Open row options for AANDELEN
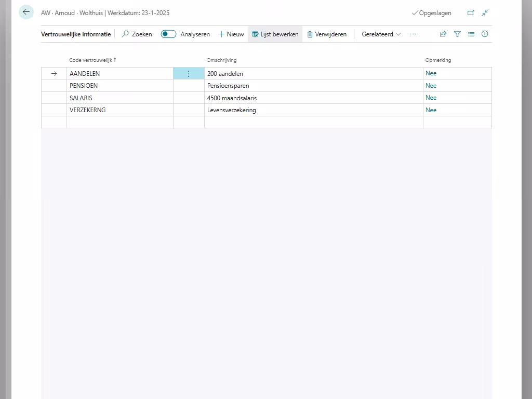532x399 pixels. (x=189, y=74)
